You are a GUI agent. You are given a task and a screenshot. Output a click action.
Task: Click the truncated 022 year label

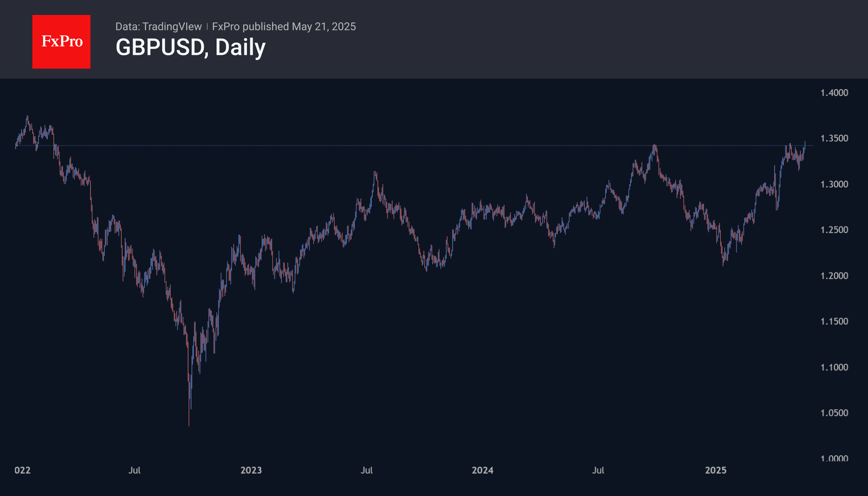[22, 470]
